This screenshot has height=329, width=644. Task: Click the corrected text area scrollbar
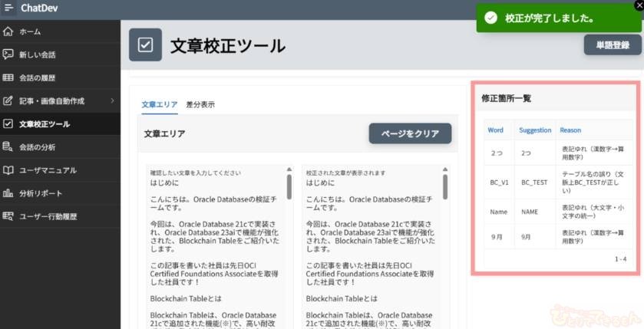point(445,186)
